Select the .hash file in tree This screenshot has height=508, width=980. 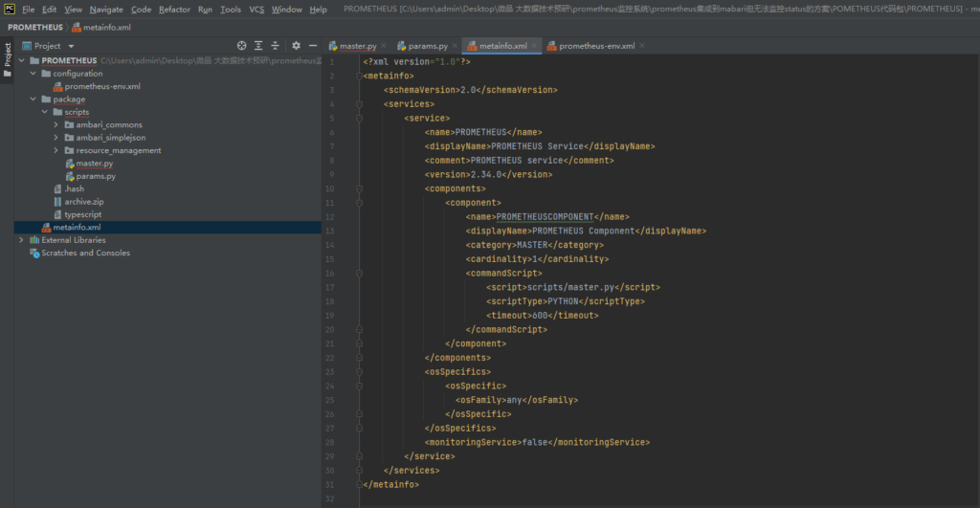tap(75, 188)
